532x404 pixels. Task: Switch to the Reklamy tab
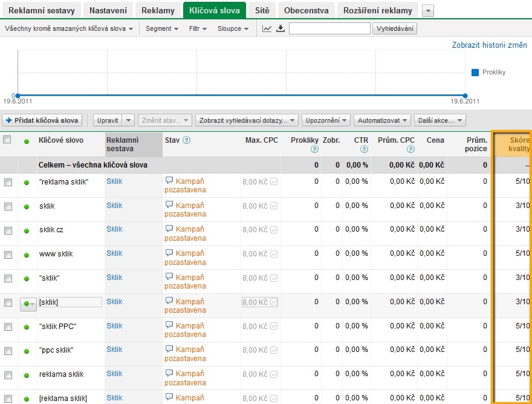(x=158, y=10)
